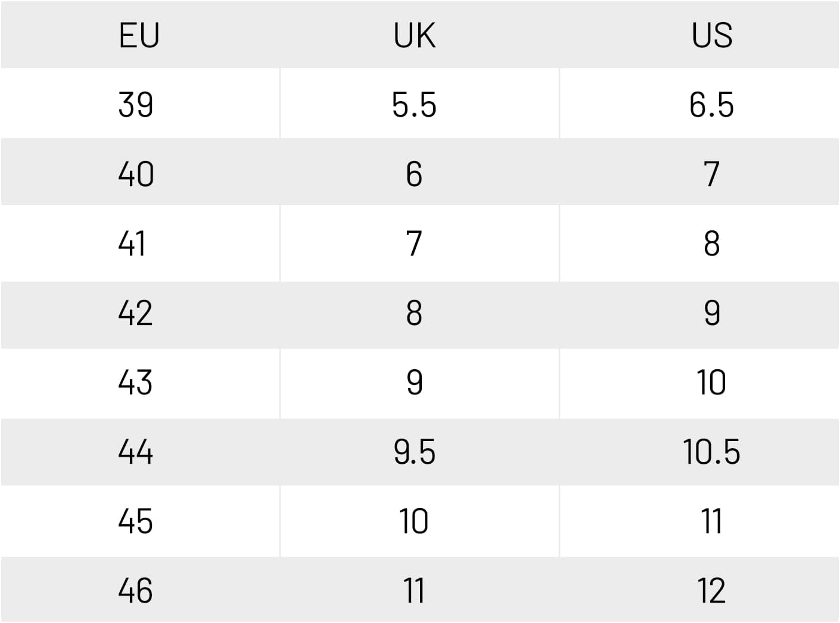
Task: Click UK size 8 cell
Action: [x=414, y=313]
